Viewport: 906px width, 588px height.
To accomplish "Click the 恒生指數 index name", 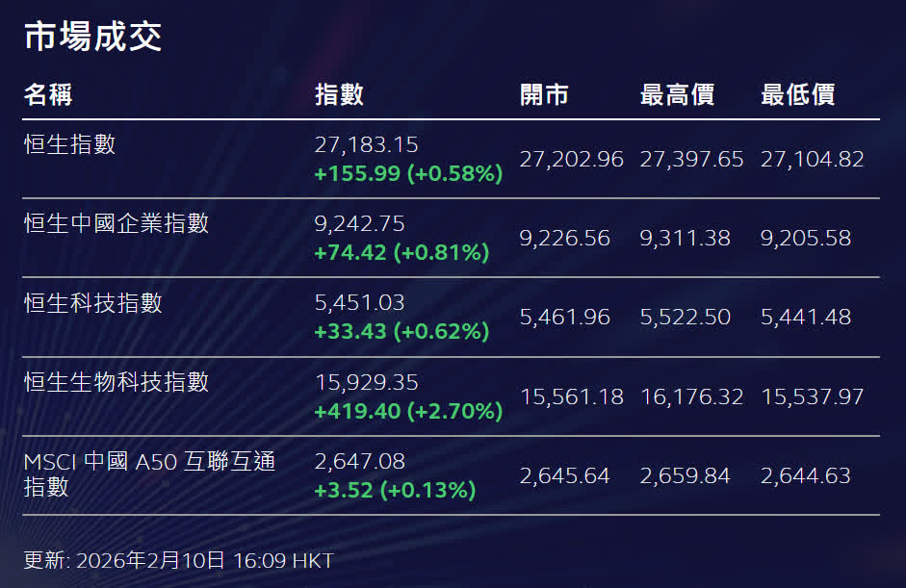I will point(69,144).
